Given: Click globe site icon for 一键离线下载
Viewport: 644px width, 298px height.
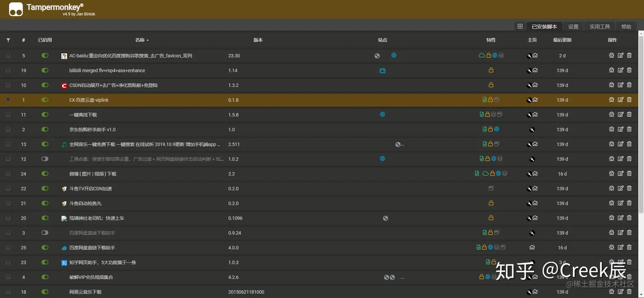Looking at the screenshot, I should [382, 114].
